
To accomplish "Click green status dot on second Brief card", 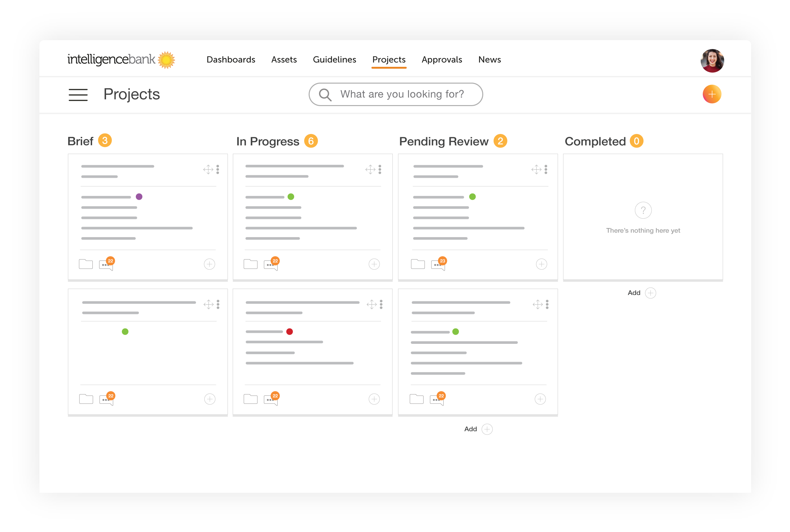I will coord(125,332).
